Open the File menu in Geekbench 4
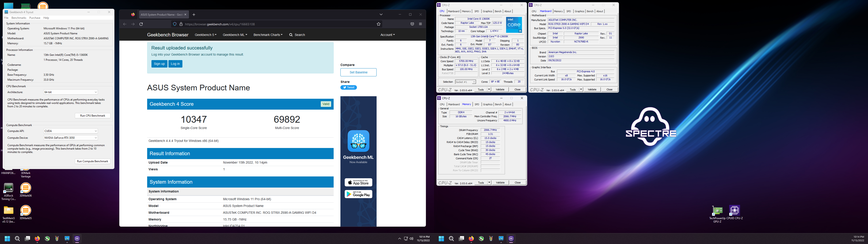Image resolution: width=868 pixels, height=244 pixels. pos(6,18)
